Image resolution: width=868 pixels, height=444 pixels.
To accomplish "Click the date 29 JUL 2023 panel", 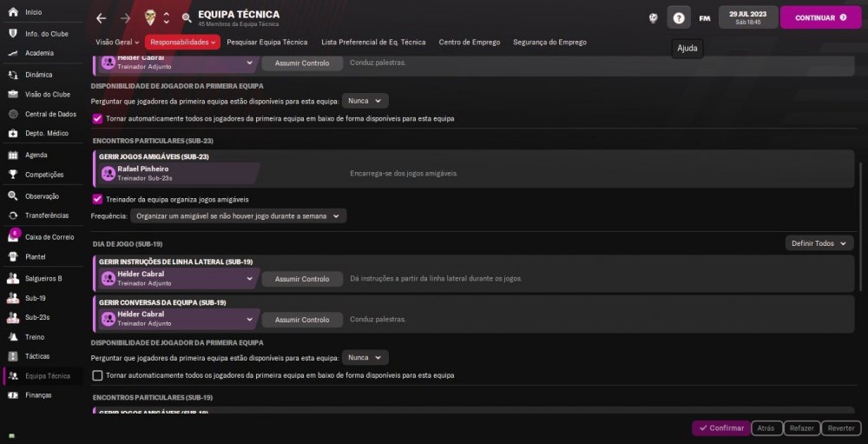I will tap(748, 17).
